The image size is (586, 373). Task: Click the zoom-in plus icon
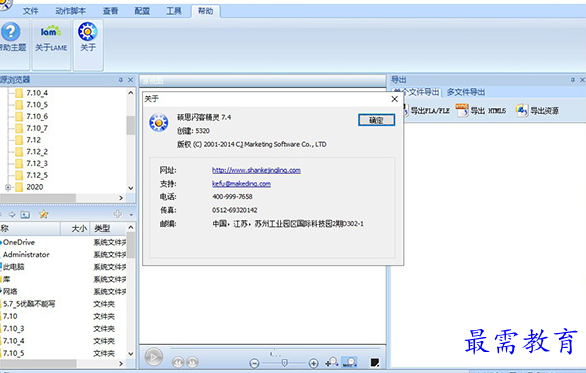point(313,363)
